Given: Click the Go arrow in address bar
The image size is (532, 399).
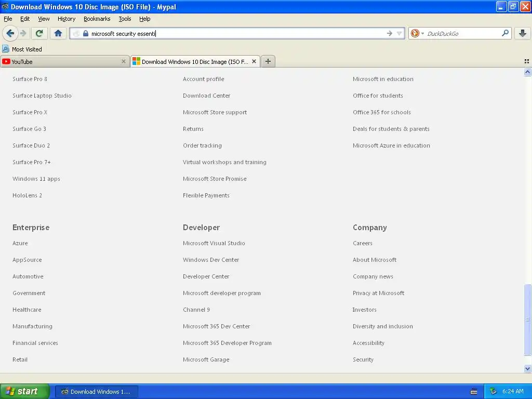Looking at the screenshot, I should pos(389,33).
